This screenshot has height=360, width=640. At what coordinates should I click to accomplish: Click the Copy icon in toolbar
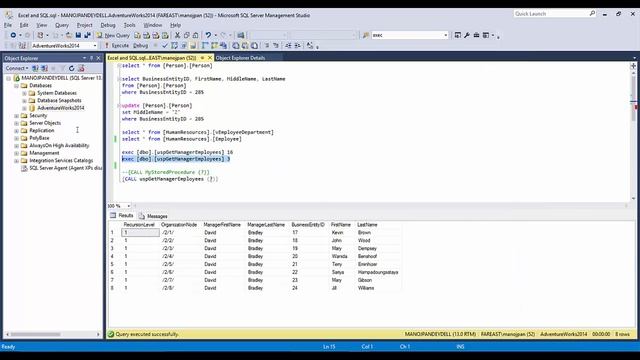pos(187,36)
